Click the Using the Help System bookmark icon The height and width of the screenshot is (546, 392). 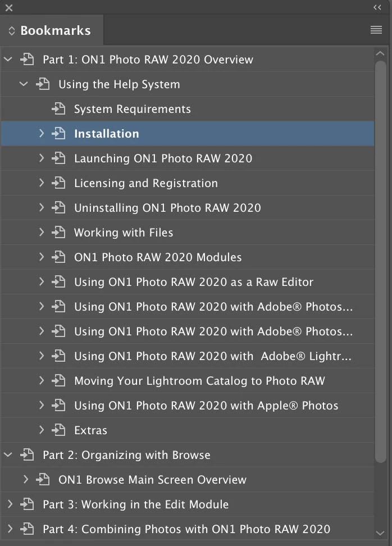coord(43,84)
